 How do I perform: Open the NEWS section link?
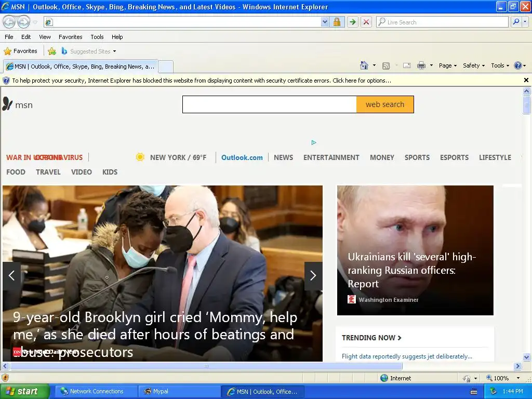(x=283, y=157)
